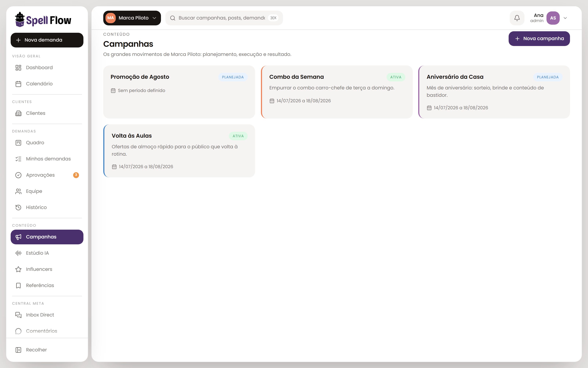
Task: Open the Promoção de Agosto campaign card
Action: coord(179,92)
